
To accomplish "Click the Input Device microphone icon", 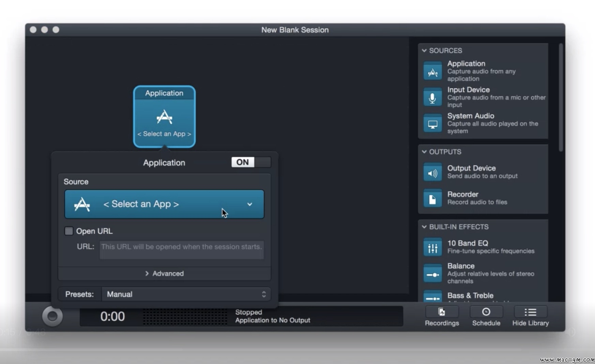I will pos(432,97).
